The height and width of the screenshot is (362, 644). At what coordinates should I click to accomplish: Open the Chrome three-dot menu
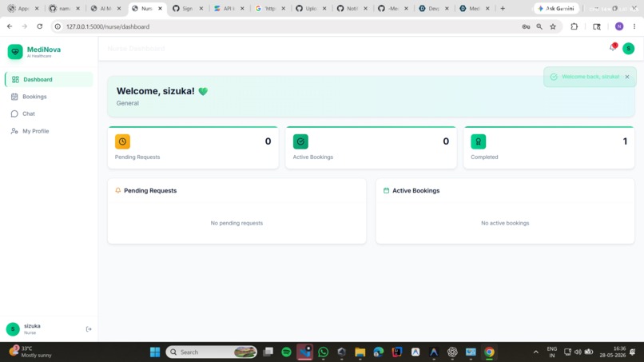(x=634, y=26)
